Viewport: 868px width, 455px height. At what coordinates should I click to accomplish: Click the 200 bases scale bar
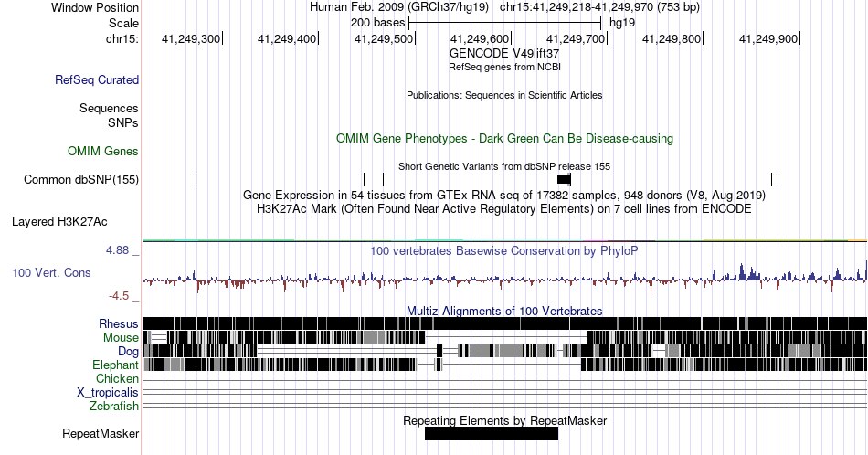pos(505,23)
